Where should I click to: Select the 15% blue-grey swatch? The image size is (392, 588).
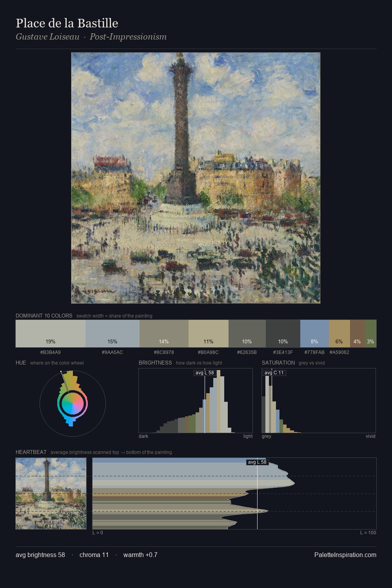pos(113,334)
